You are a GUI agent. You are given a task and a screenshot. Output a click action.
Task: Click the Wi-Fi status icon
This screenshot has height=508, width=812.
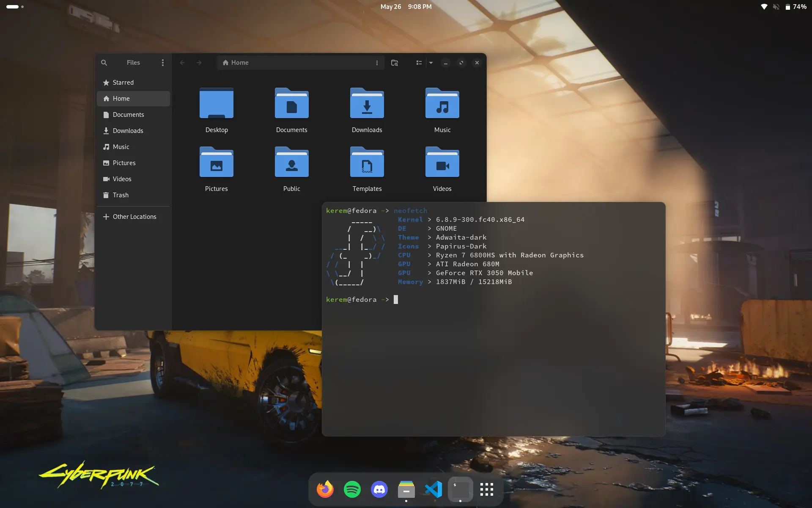pos(764,7)
